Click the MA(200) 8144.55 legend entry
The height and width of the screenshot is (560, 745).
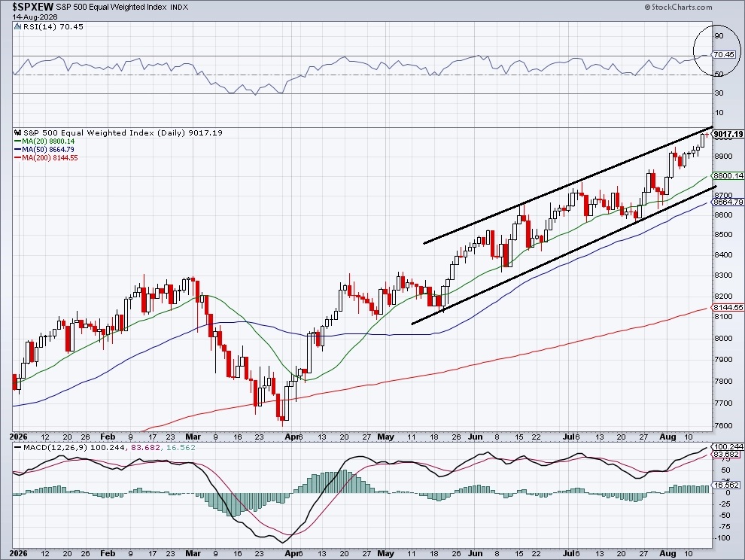point(46,157)
